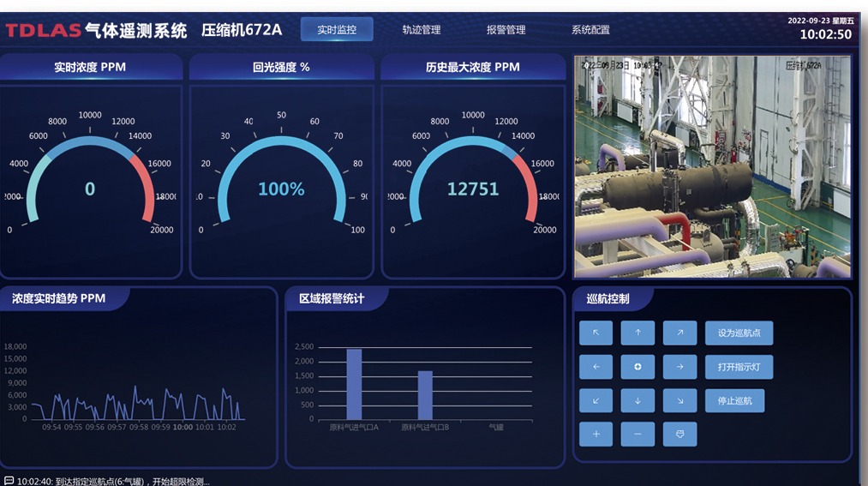Pan camera up-left with the arrow button
Screen dimensions: 868x486
point(596,333)
